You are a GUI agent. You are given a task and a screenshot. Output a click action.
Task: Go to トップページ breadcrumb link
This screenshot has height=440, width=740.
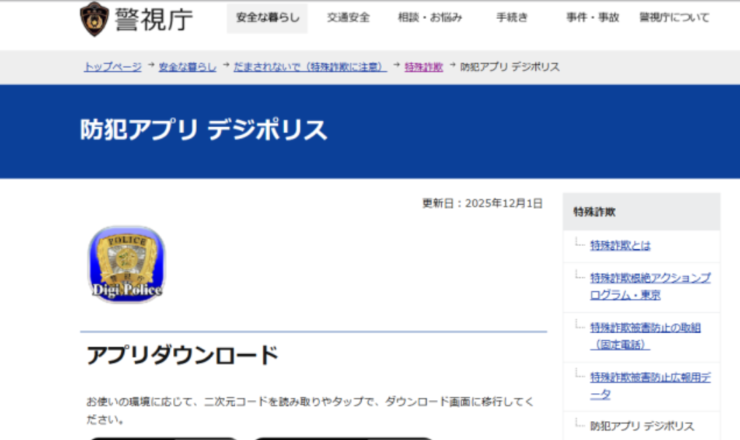(113, 67)
